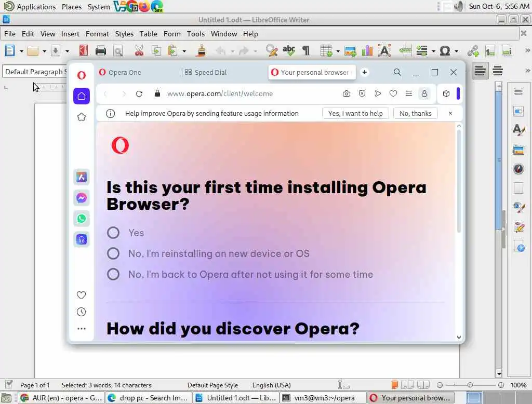
Task: Toggle Writer sidebar Properties panel
Action: 518,111
